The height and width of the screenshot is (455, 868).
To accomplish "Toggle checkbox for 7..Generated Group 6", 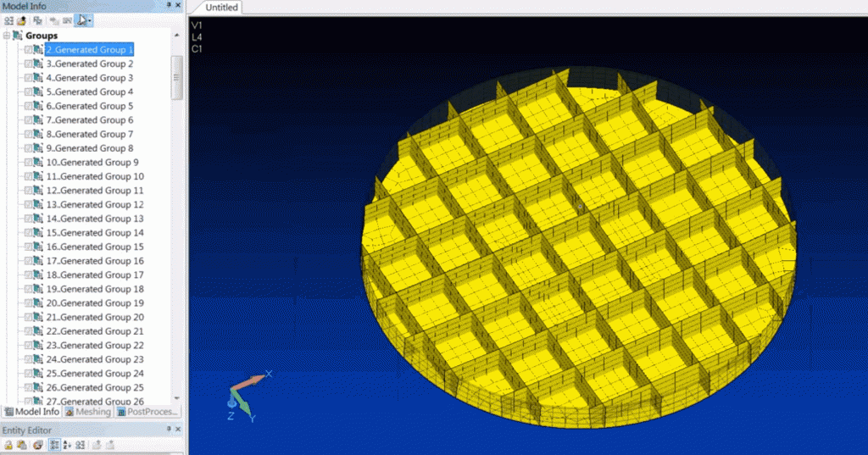I will coord(28,120).
